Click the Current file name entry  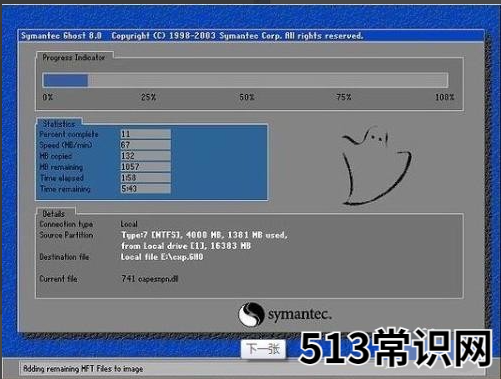pos(150,279)
